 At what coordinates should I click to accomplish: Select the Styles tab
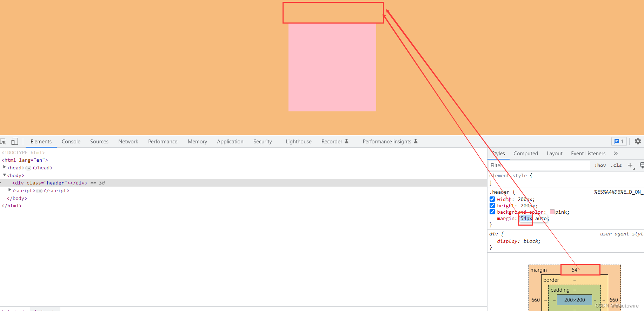(498, 153)
